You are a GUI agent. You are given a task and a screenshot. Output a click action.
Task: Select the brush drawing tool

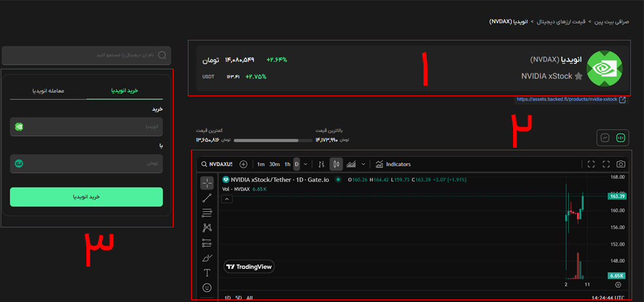pos(207,258)
